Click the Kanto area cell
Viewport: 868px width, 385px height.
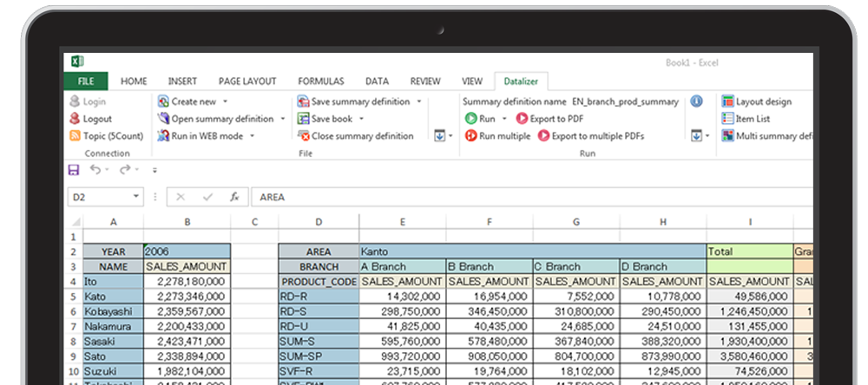[x=533, y=251]
